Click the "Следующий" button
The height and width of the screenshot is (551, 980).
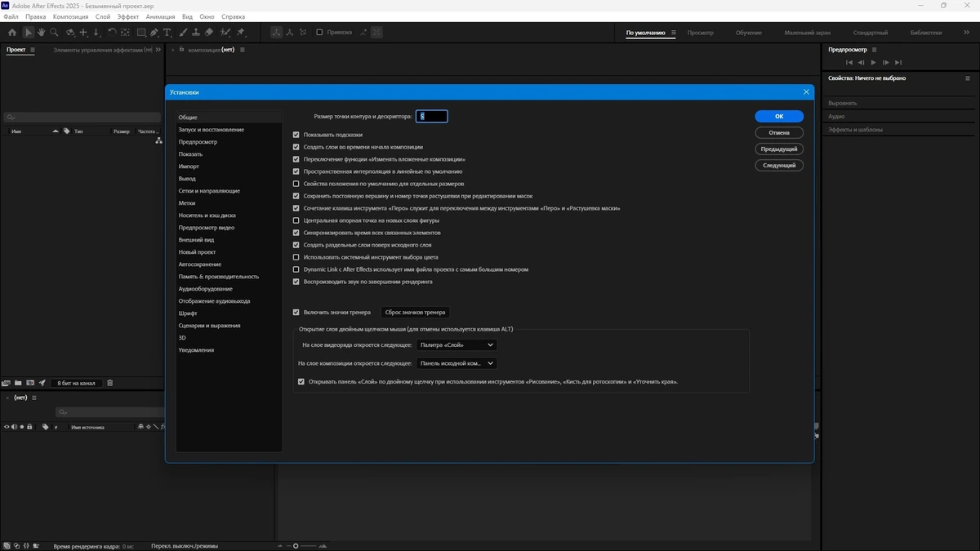point(779,165)
